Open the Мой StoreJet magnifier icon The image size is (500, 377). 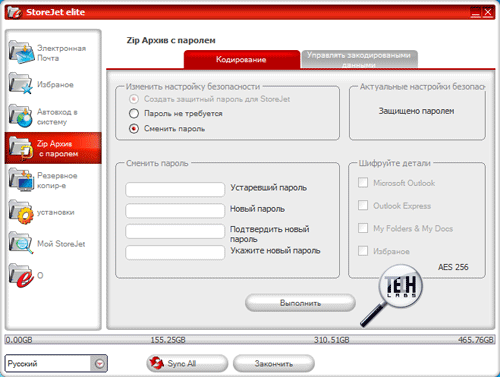[x=21, y=243]
